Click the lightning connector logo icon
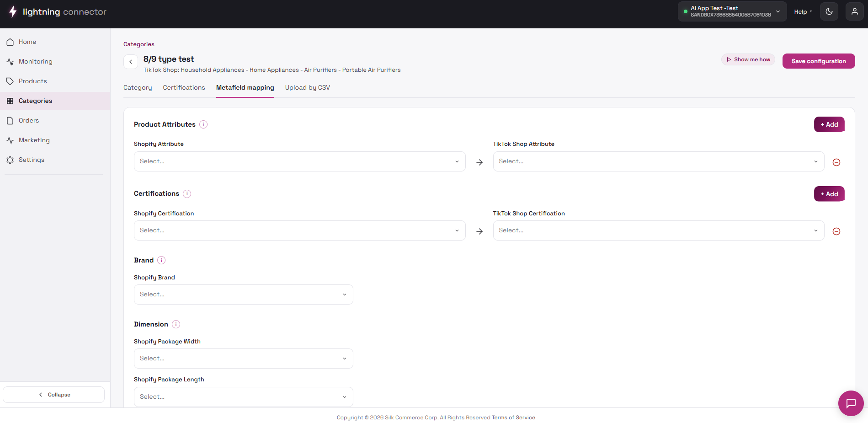Screen dimensions: 868x423 click(13, 11)
